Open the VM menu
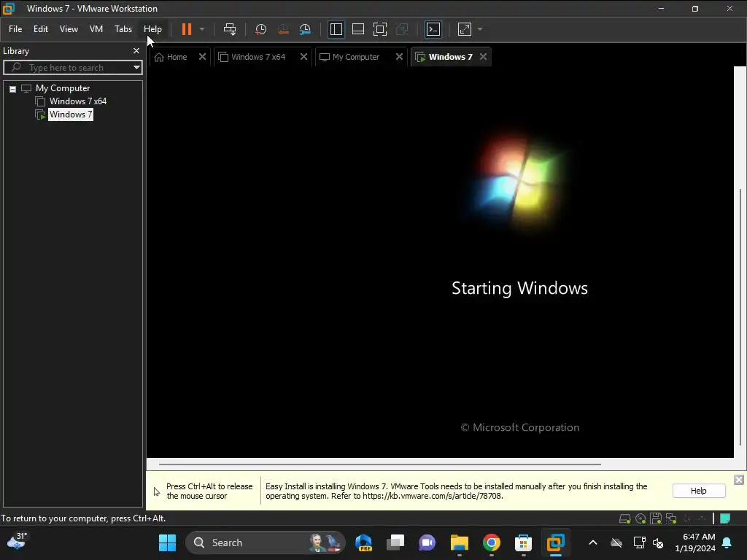 (96, 29)
